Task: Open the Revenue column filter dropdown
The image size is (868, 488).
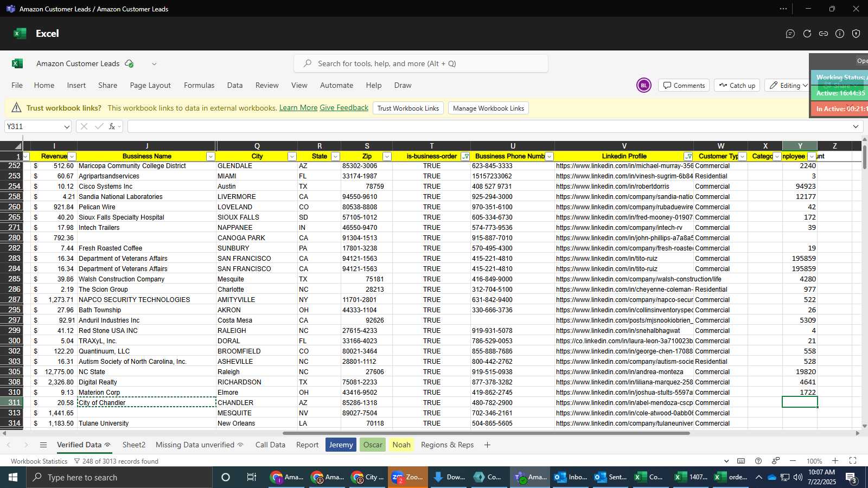Action: [x=72, y=156]
